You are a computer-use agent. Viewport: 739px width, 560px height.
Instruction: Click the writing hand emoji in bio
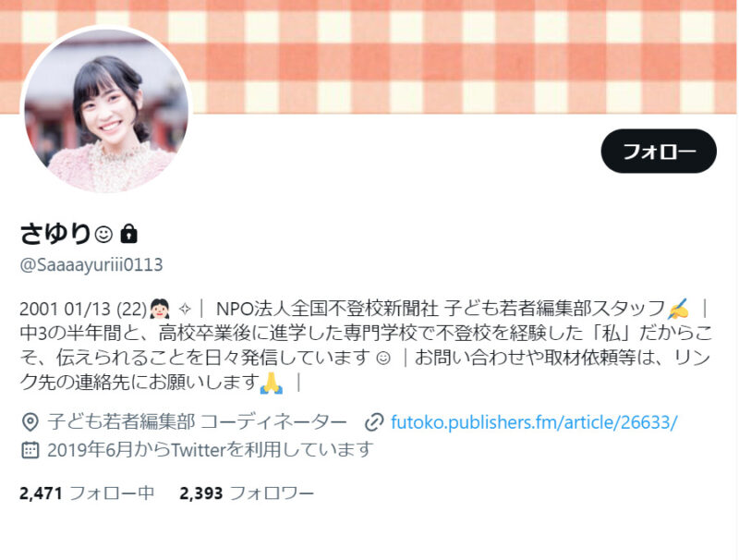tap(678, 310)
